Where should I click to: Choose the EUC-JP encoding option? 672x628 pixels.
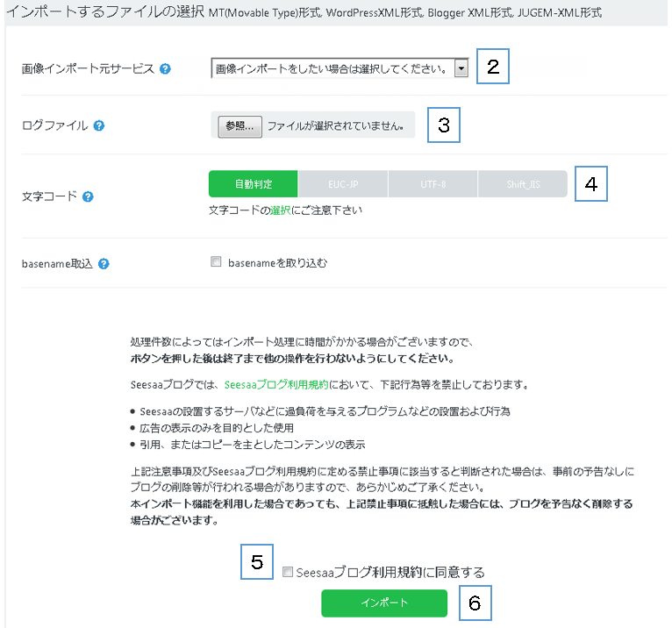[343, 184]
